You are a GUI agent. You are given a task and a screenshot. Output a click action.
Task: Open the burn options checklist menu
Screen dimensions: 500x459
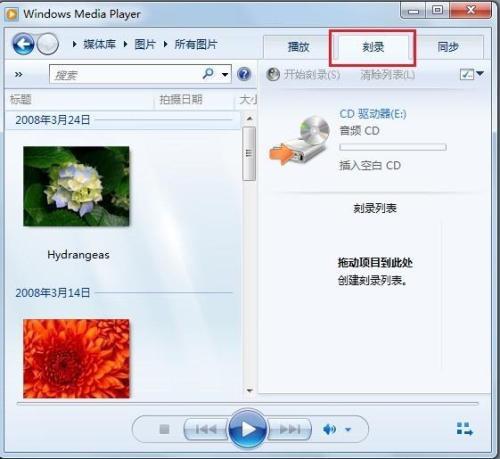pyautogui.click(x=471, y=74)
